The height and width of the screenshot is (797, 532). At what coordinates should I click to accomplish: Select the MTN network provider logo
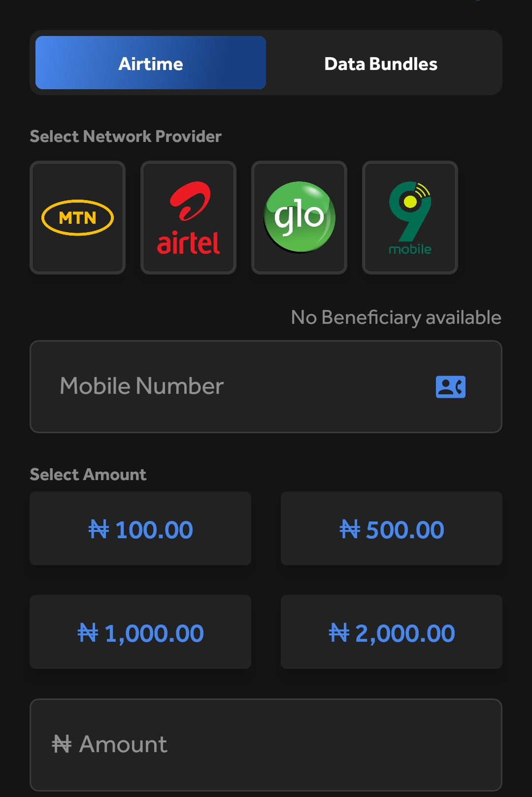pos(77,217)
